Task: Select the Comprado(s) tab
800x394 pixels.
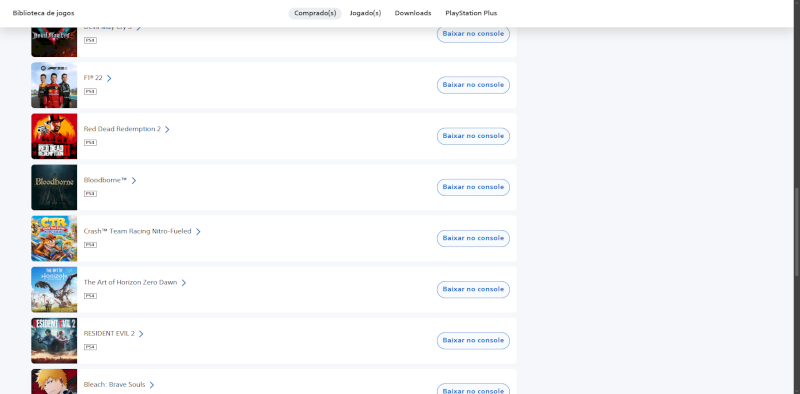Action: click(x=315, y=13)
